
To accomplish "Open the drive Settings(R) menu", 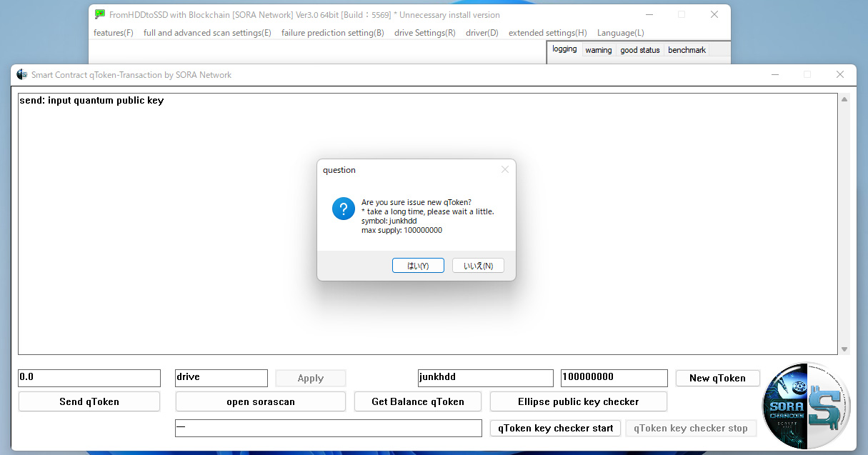I will pyautogui.click(x=425, y=33).
